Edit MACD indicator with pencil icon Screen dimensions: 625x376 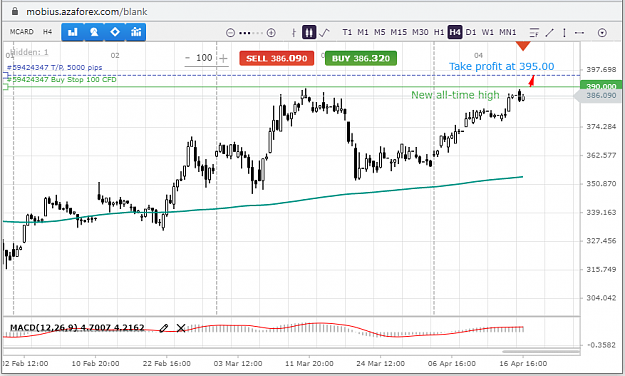(163, 328)
